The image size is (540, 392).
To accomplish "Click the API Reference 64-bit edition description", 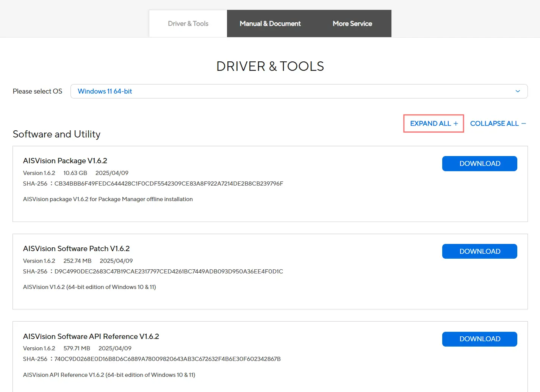I will click(x=109, y=375).
